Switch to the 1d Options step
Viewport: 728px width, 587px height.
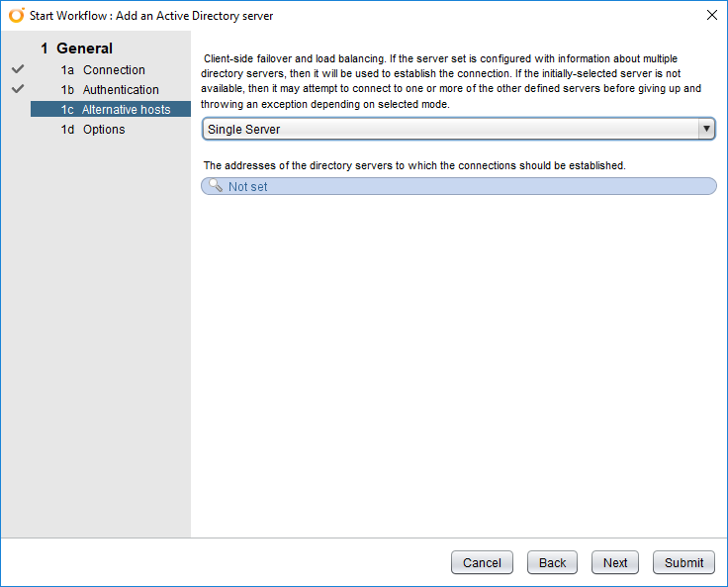click(x=93, y=130)
